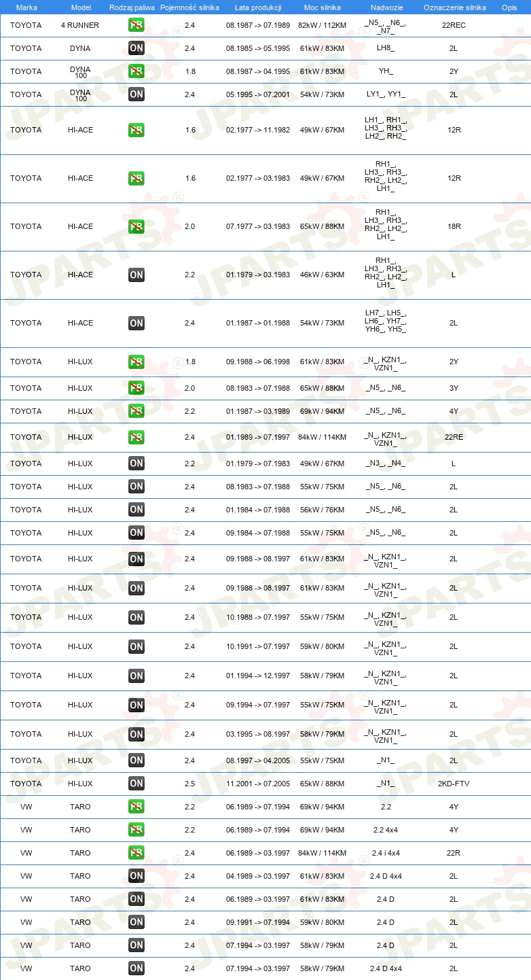The width and height of the screenshot is (531, 980).
Task: Click the diesel ON icon for TARO 04.1989 -> 03.1997
Action: point(136,876)
